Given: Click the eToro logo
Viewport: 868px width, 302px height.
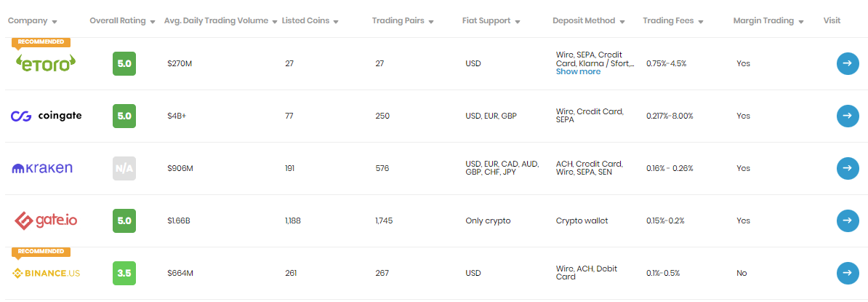Looking at the screenshot, I should coord(46,63).
